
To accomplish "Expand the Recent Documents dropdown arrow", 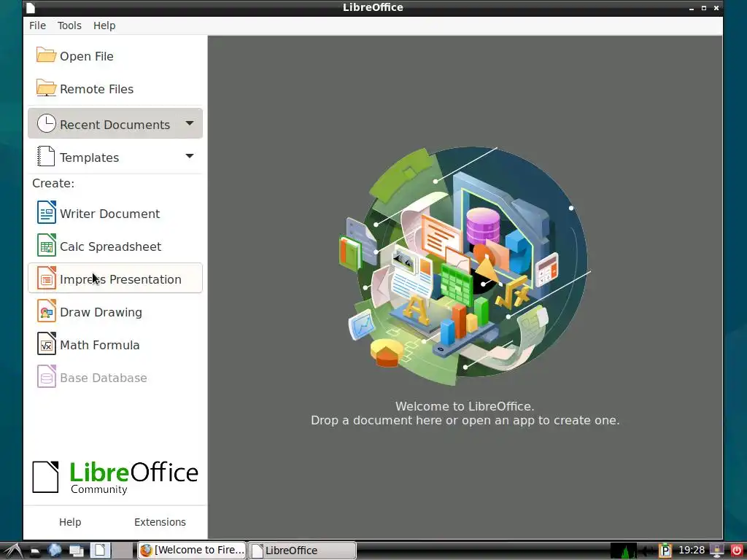I will 190,124.
